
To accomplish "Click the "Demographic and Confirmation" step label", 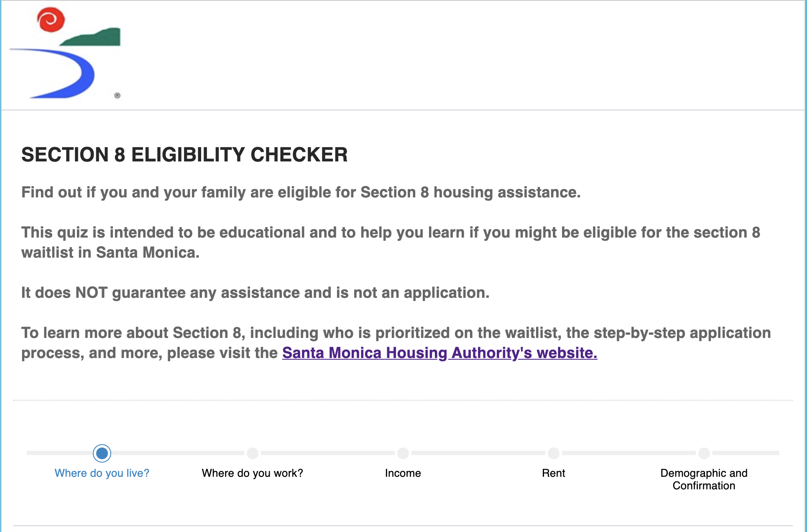I will (x=704, y=479).
